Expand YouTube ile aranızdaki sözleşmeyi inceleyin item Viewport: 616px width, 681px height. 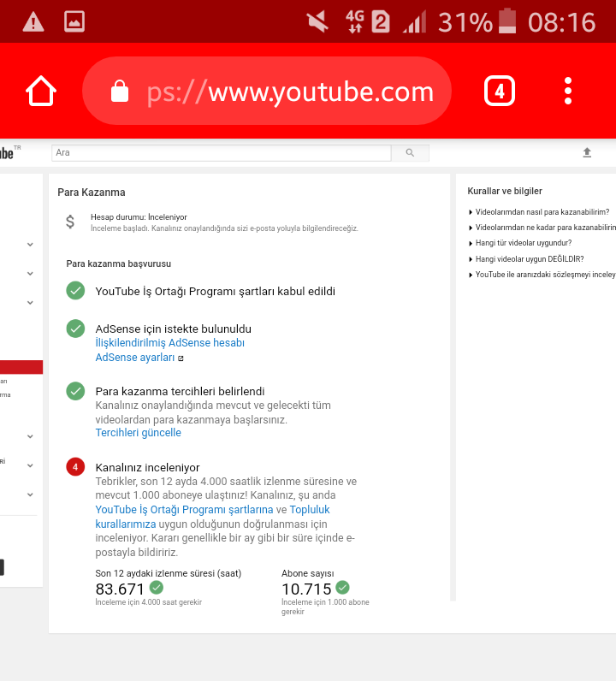[x=542, y=275]
